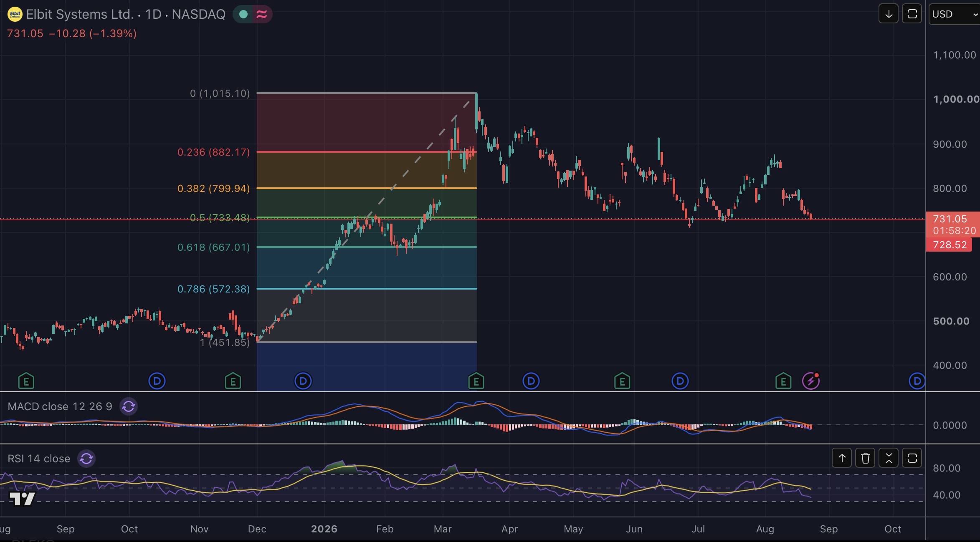This screenshot has width=980, height=542.
Task: Click the 40.00 RSI axis label
Action: point(947,495)
